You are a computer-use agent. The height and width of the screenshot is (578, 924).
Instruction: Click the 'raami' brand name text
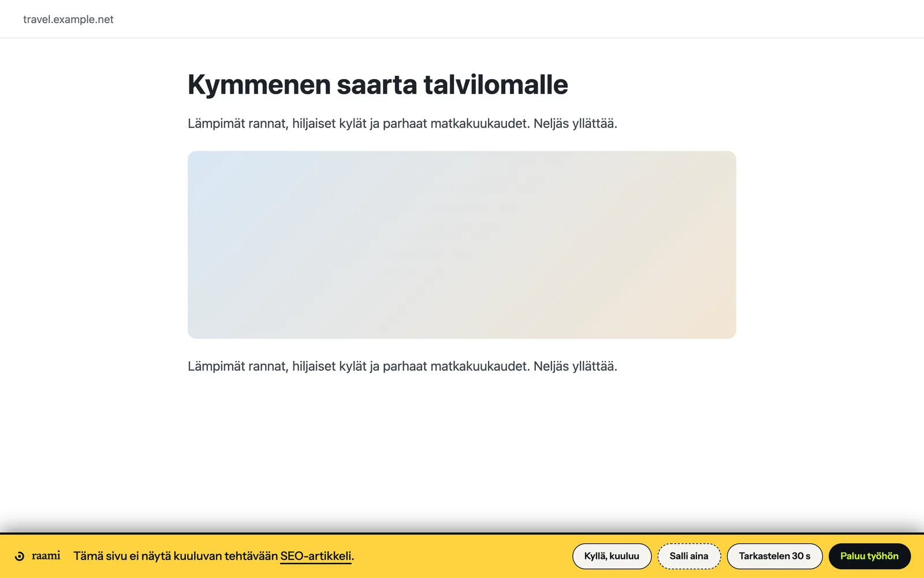tap(46, 555)
